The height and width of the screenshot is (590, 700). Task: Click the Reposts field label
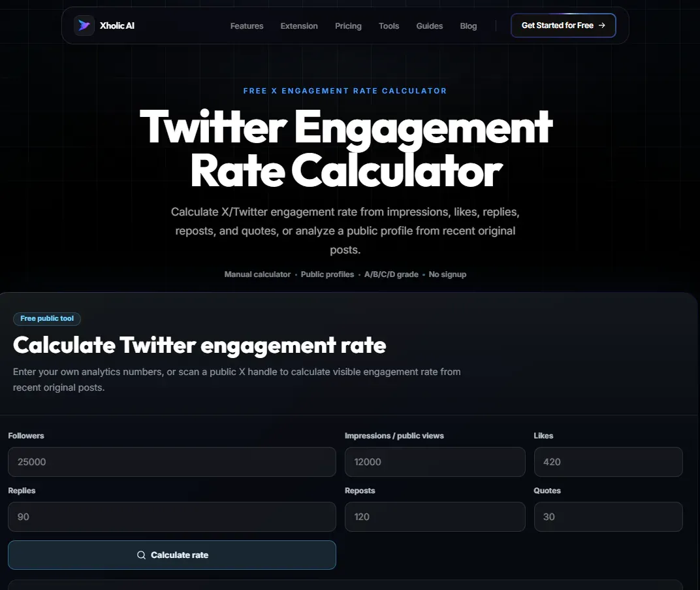360,491
